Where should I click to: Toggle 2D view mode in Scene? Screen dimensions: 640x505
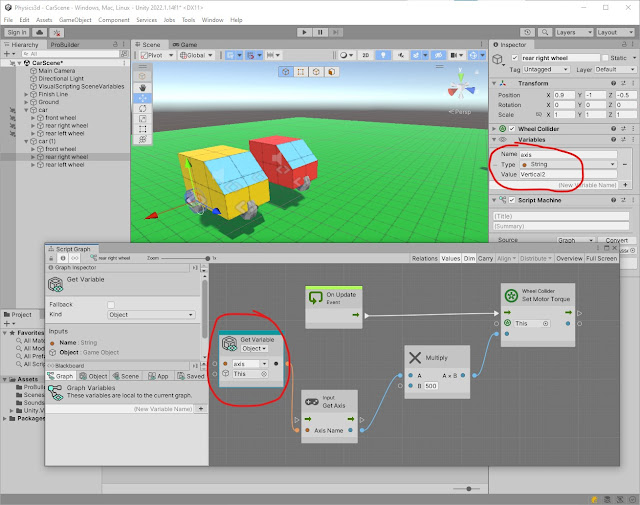pos(366,55)
